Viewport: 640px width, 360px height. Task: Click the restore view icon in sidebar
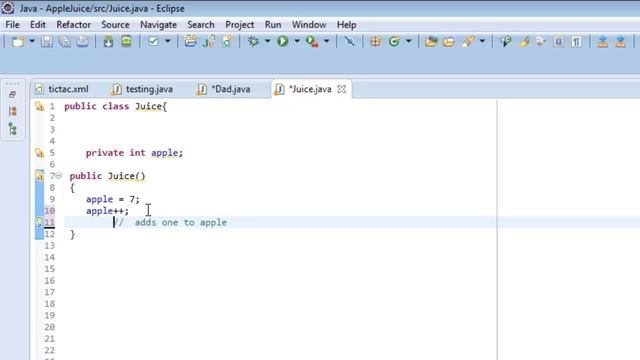pyautogui.click(x=12, y=95)
